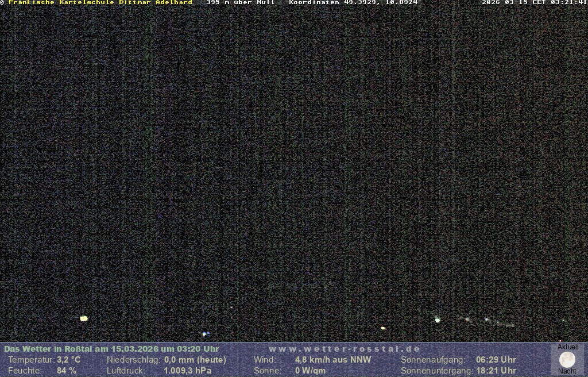This screenshot has height=377, width=588.
Task: Click the 'Aktuell' label above the moon
Action: (x=568, y=347)
